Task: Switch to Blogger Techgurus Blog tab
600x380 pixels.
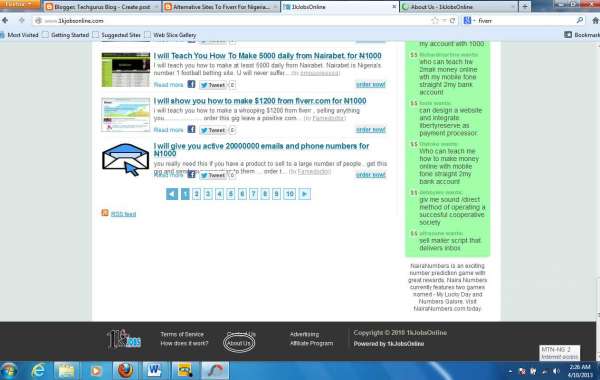Action: pyautogui.click(x=101, y=7)
